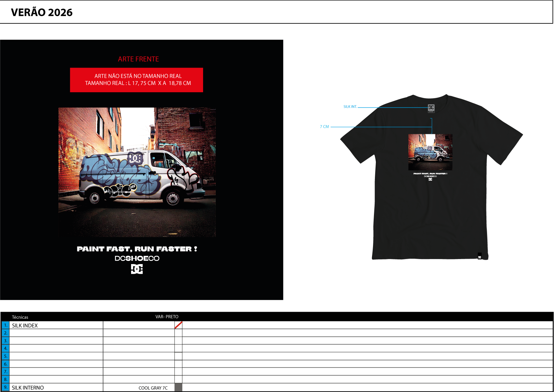Select row number 5 blue cell
This screenshot has height=392, width=554.
5,356
